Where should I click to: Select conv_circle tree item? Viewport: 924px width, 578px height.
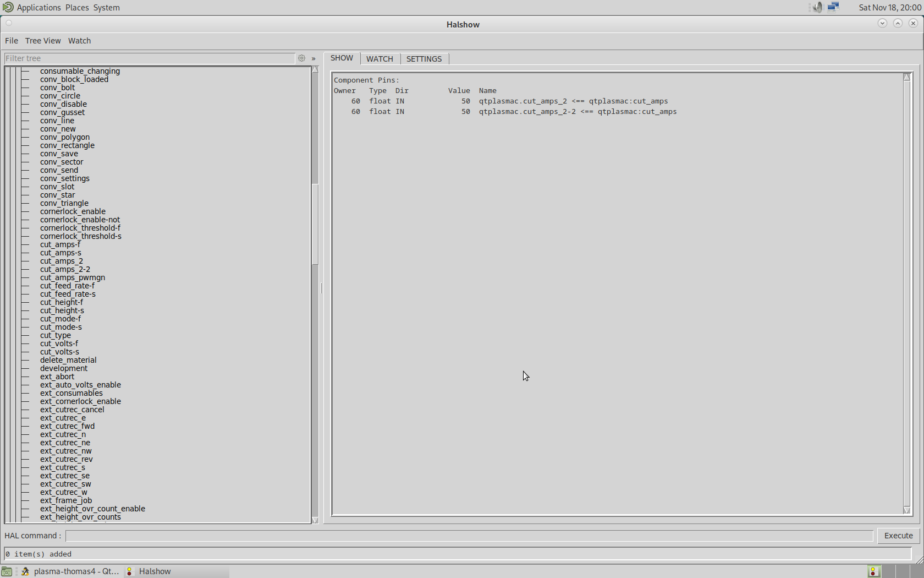coord(60,96)
